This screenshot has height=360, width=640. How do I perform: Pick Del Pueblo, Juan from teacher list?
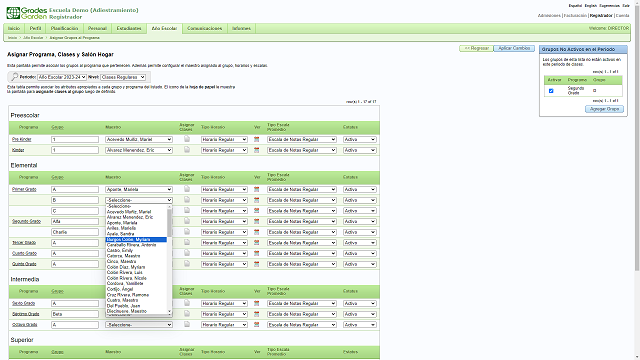(x=136, y=306)
